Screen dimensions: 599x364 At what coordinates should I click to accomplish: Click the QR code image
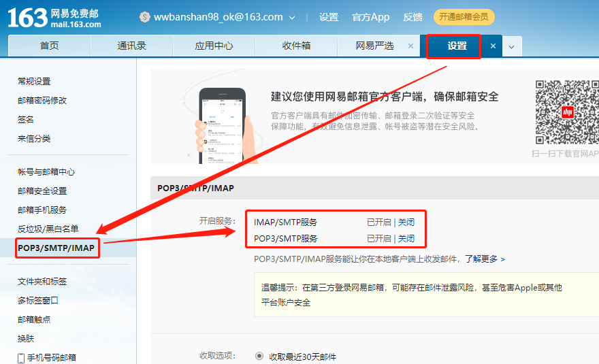click(x=566, y=112)
